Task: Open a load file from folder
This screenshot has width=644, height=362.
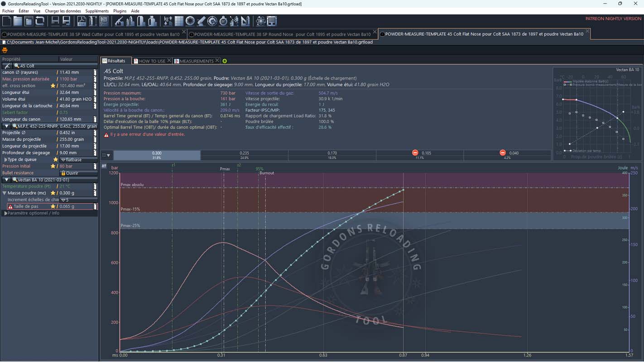Action: [17, 21]
